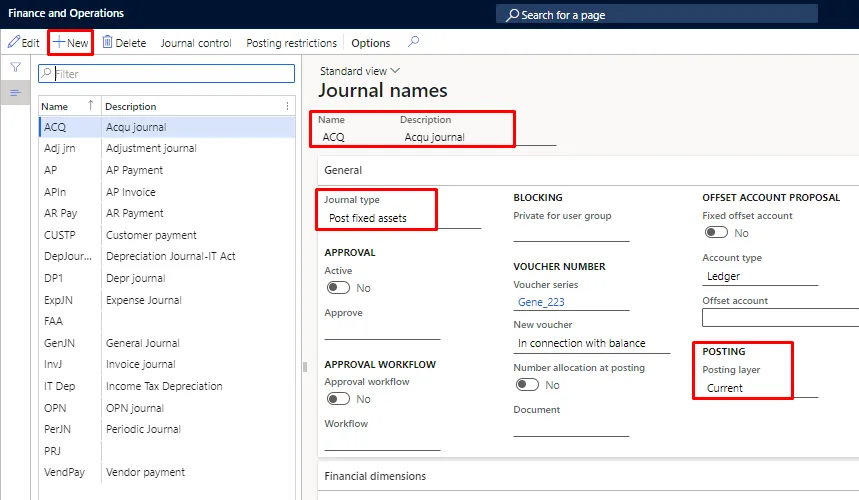Click the Finance and Operations title
This screenshot has width=859, height=500.
click(66, 13)
